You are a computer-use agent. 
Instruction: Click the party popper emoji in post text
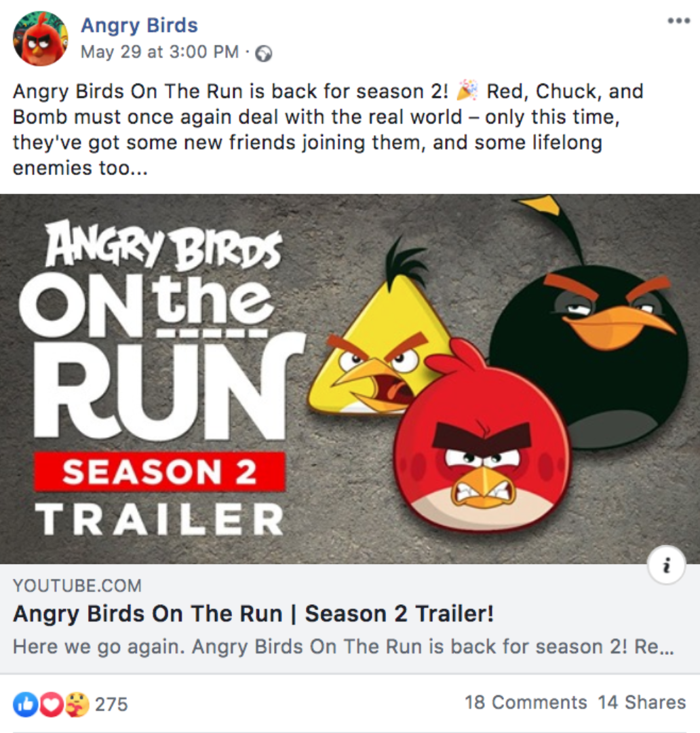(x=467, y=91)
